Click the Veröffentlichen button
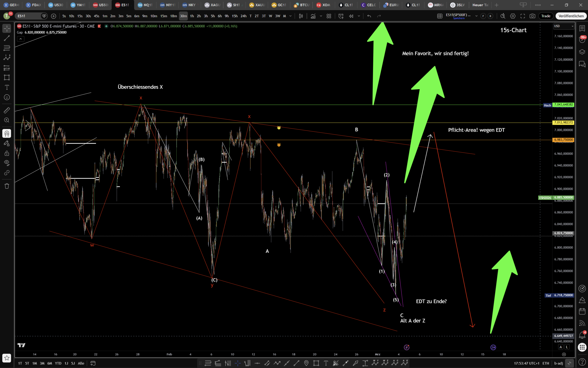The image size is (588, 368). [x=571, y=16]
